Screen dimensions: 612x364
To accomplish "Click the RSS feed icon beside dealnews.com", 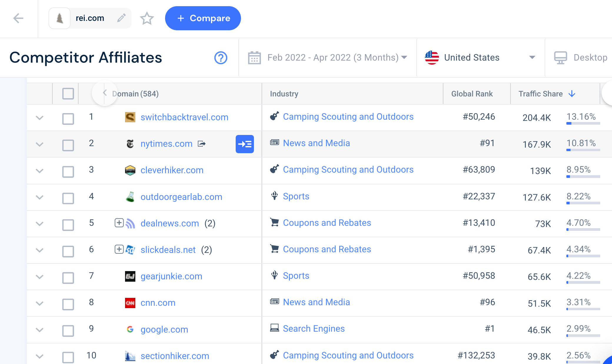I will pyautogui.click(x=130, y=223).
